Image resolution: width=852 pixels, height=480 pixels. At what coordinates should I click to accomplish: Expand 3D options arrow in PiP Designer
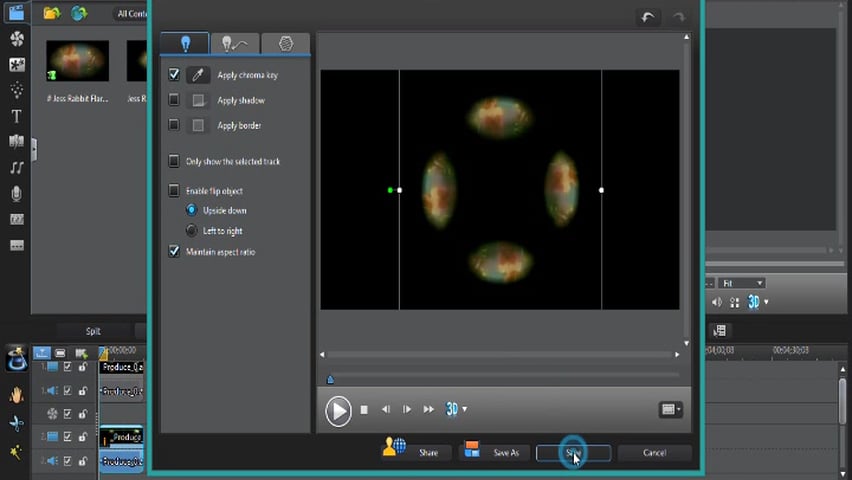[x=465, y=409]
